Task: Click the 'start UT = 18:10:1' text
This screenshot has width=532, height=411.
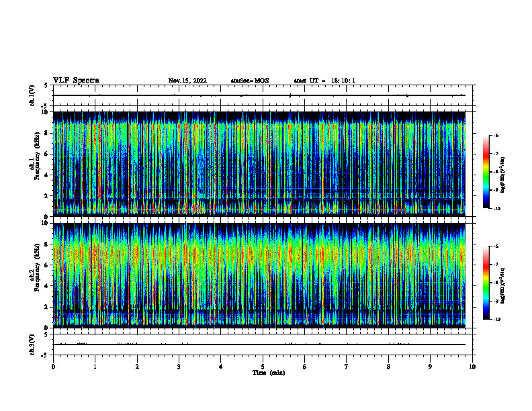Action: click(x=324, y=81)
